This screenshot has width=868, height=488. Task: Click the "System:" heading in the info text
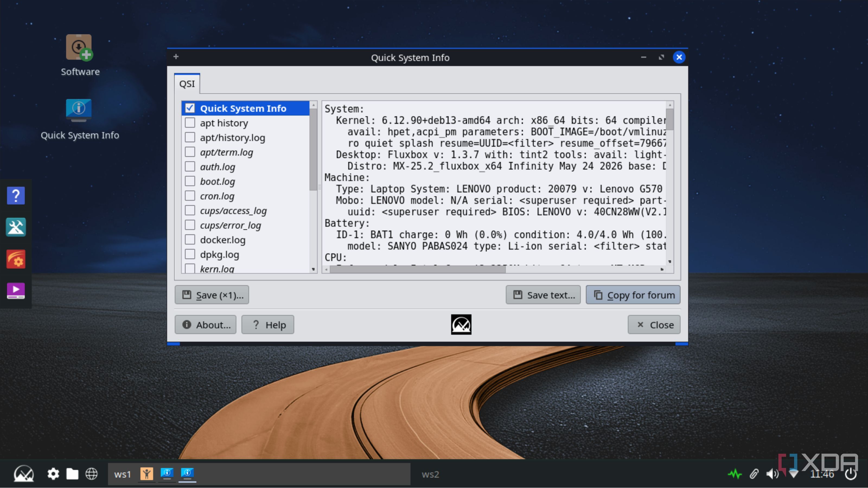coord(344,109)
